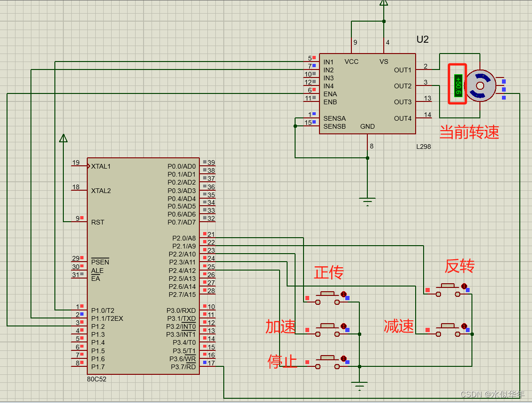
Task: Click the SENSA pin label on L298
Action: 334,118
